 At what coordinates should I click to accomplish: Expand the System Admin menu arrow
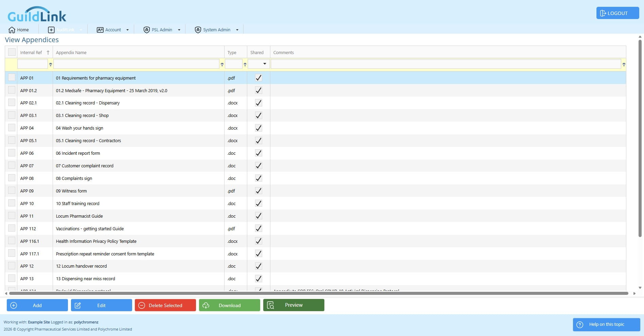point(237,30)
